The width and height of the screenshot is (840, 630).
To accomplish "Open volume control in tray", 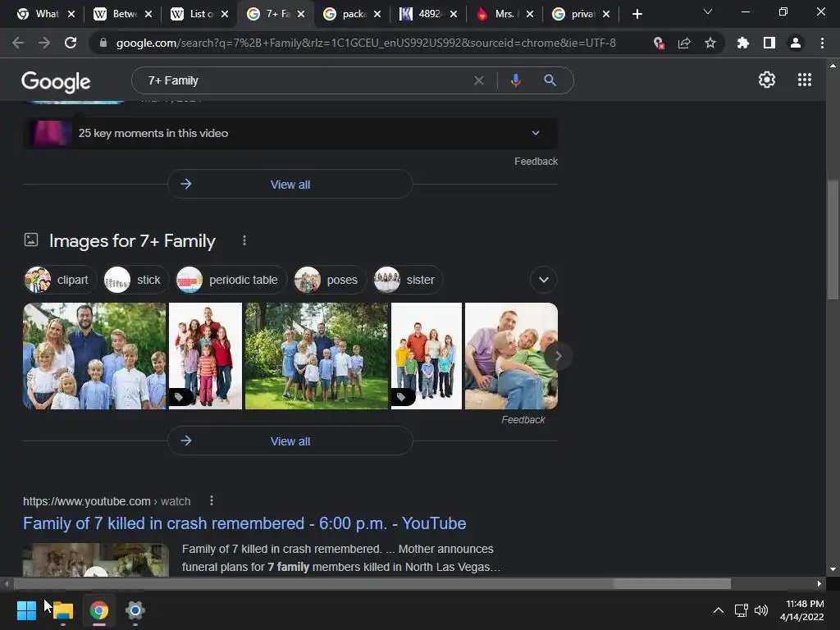I will [760, 610].
